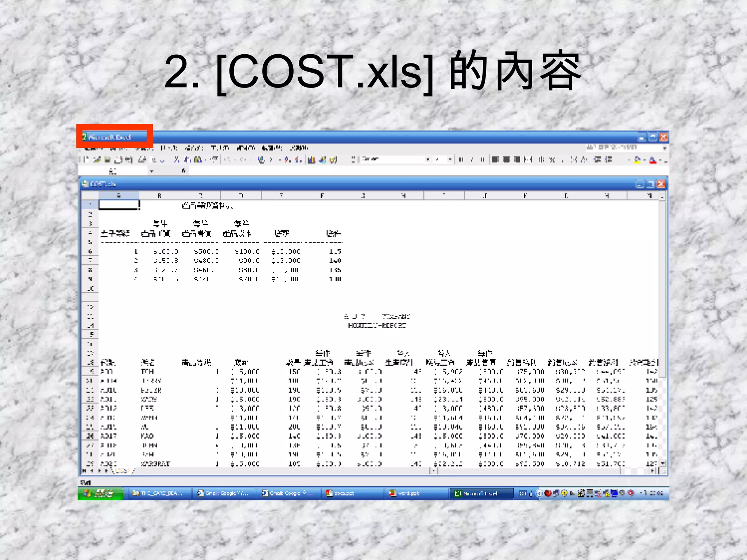This screenshot has height=560, width=747.
Task: Click the Redo arrow icon
Action: click(243, 159)
